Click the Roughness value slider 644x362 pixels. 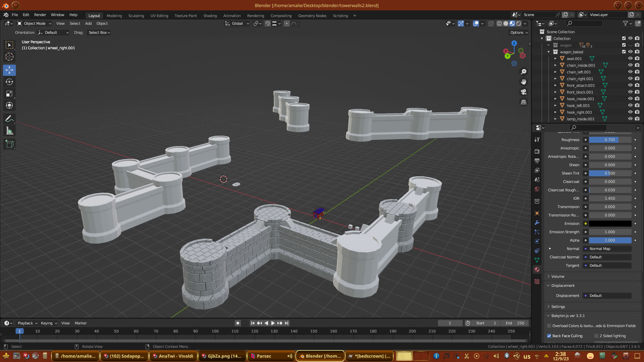pyautogui.click(x=610, y=140)
